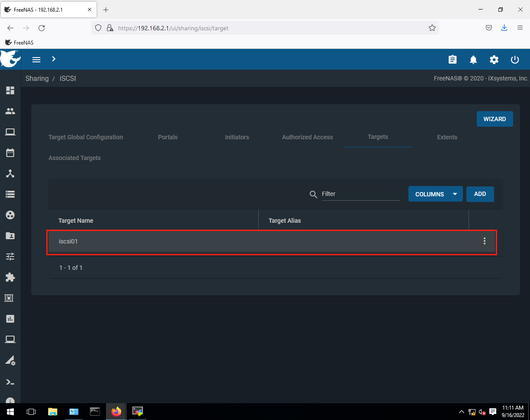Click the FreeNAS shark logo
Screen dimensions: 530x420
pyautogui.click(x=10, y=59)
